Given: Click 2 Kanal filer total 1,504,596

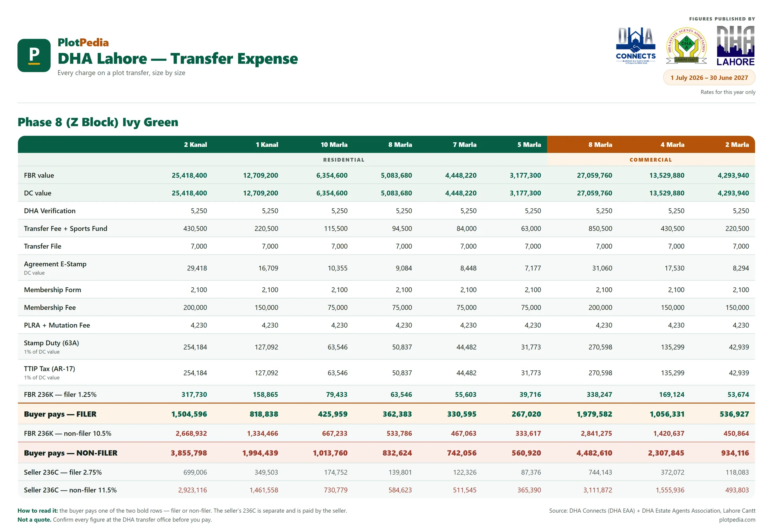Looking at the screenshot, I should (x=189, y=414).
